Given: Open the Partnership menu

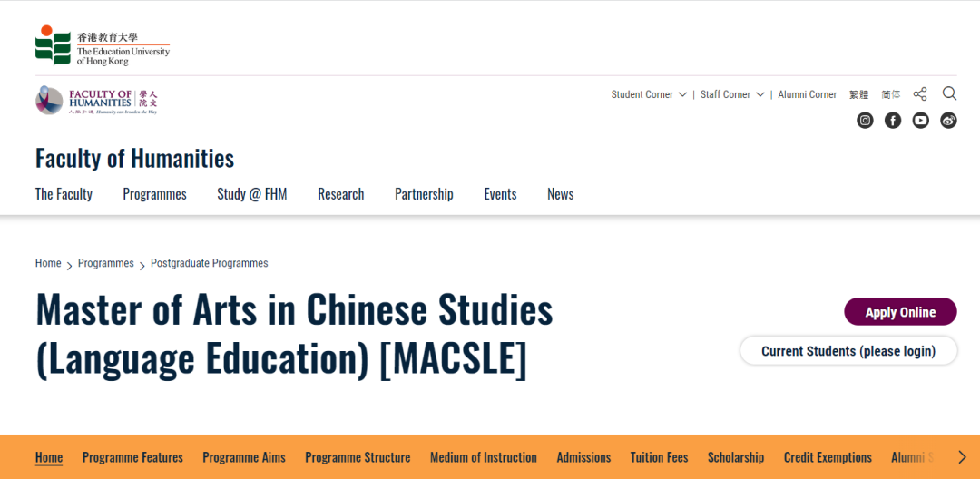Looking at the screenshot, I should pyautogui.click(x=424, y=194).
